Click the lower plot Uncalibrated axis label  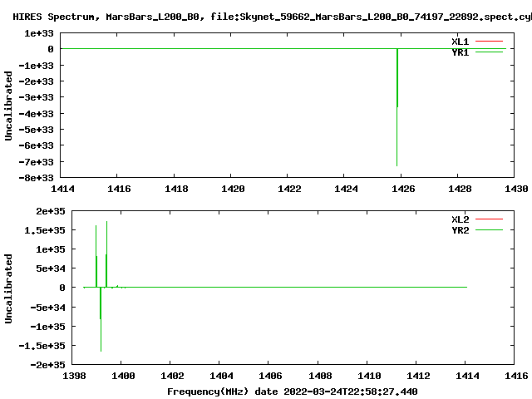click(8, 288)
